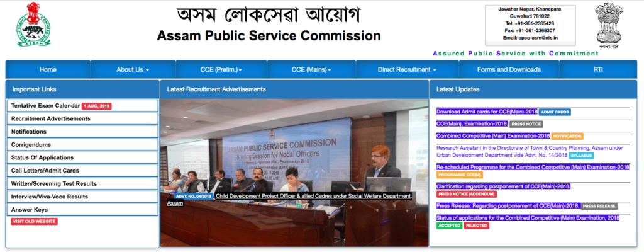The width and height of the screenshot is (644, 252).
Task: Expand the Direct Recruitment dropdown
Action: pos(407,69)
